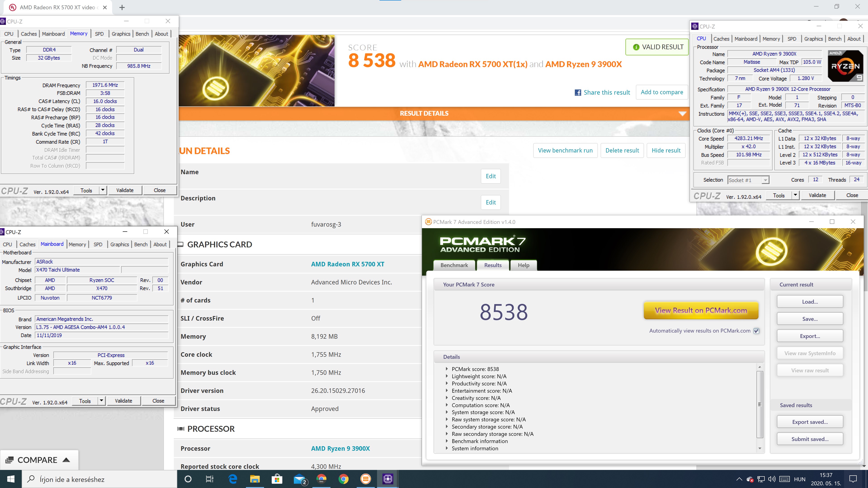Open new browser tab plus icon
Screen dimensions: 868x488
click(x=122, y=7)
